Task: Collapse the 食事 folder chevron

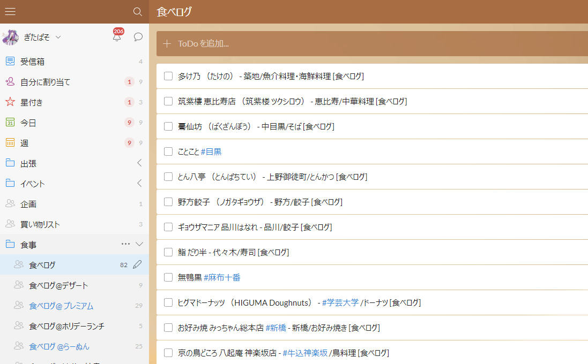Action: point(139,244)
